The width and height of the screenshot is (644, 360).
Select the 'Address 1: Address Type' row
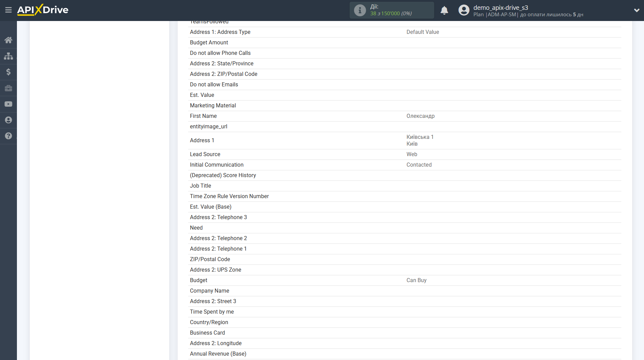click(405, 32)
